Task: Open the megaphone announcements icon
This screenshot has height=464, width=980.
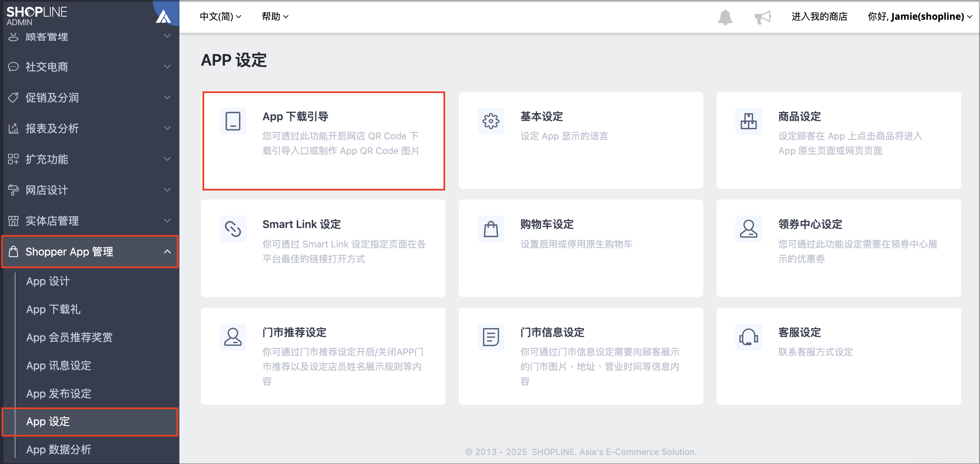Action: tap(763, 17)
